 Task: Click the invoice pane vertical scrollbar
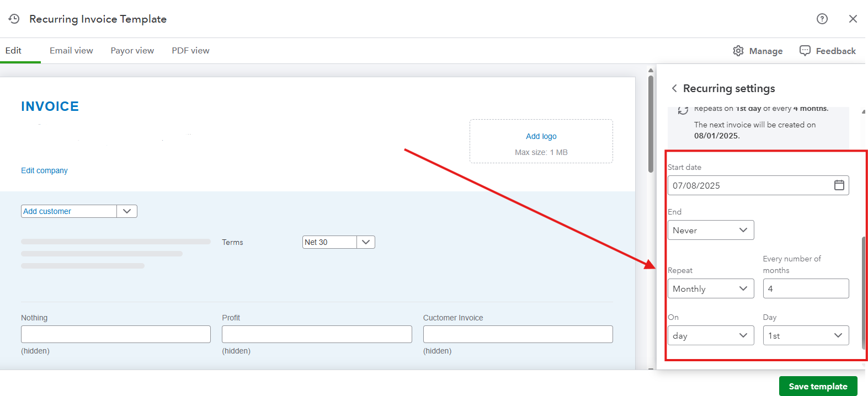pos(651,124)
